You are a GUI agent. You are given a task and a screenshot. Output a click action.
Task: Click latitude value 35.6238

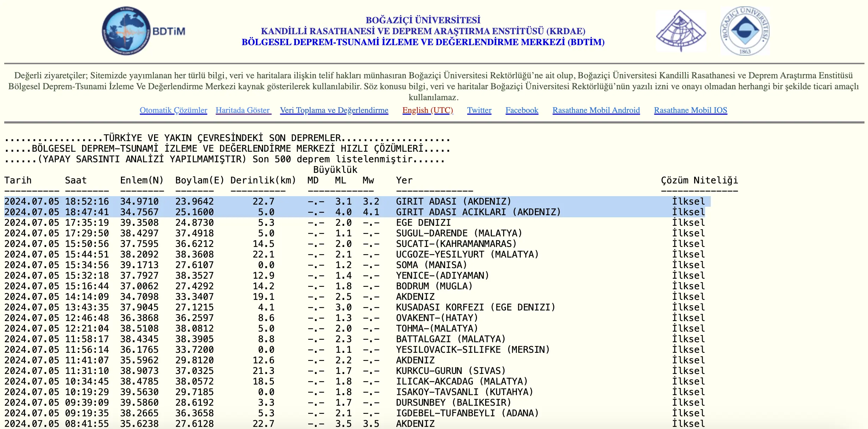coord(139,424)
